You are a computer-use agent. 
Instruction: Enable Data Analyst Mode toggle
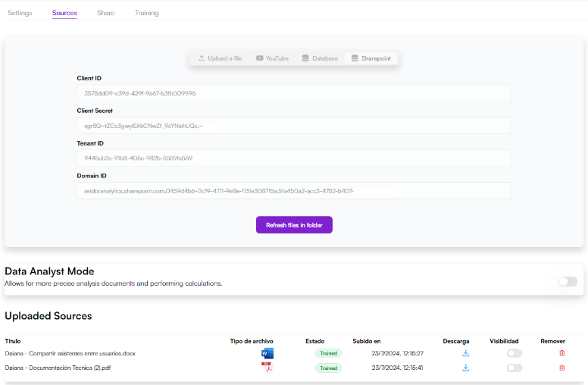[x=568, y=281]
